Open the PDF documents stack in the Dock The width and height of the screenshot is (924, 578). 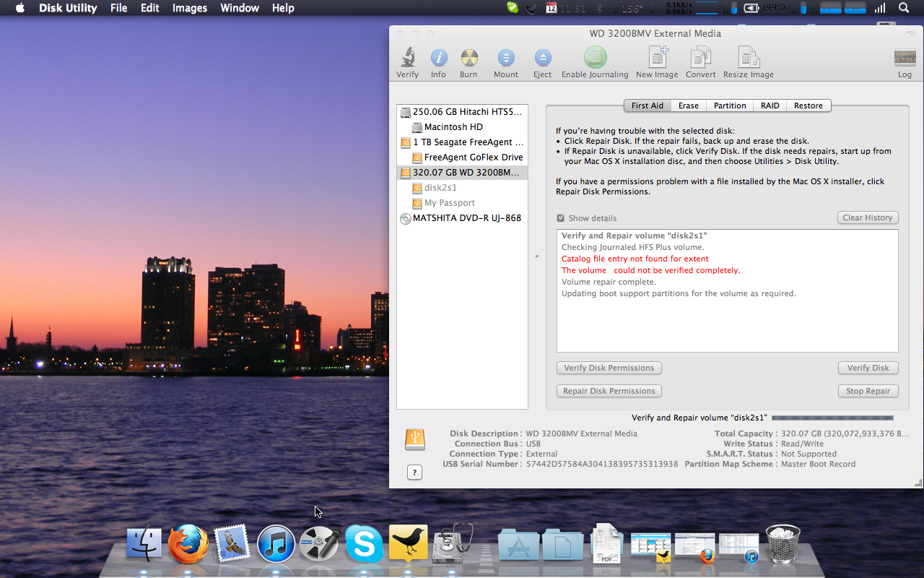pyautogui.click(x=606, y=544)
